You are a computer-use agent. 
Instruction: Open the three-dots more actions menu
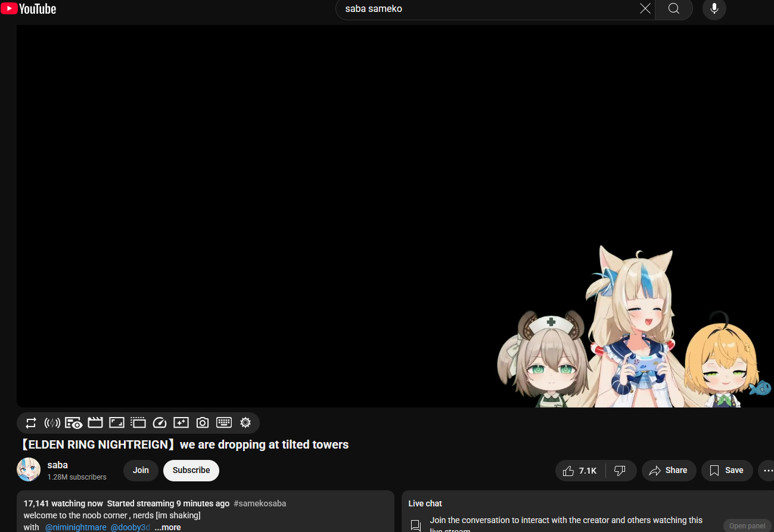click(x=767, y=471)
